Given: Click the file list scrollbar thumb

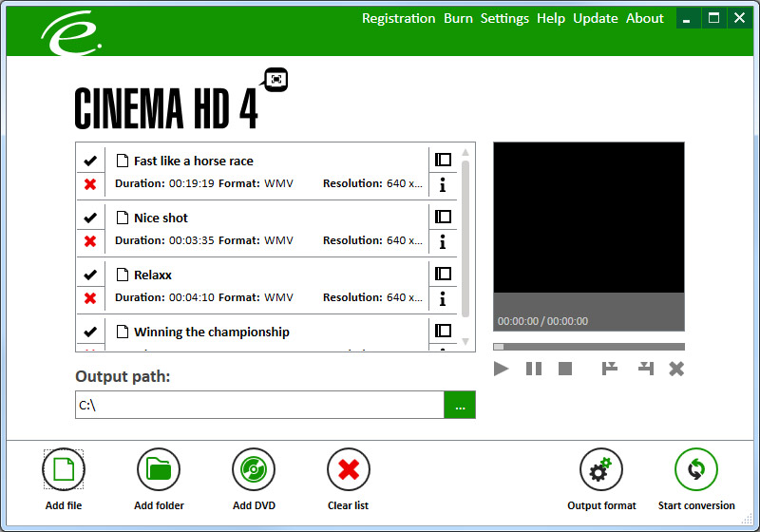Looking at the screenshot, I should 465,238.
